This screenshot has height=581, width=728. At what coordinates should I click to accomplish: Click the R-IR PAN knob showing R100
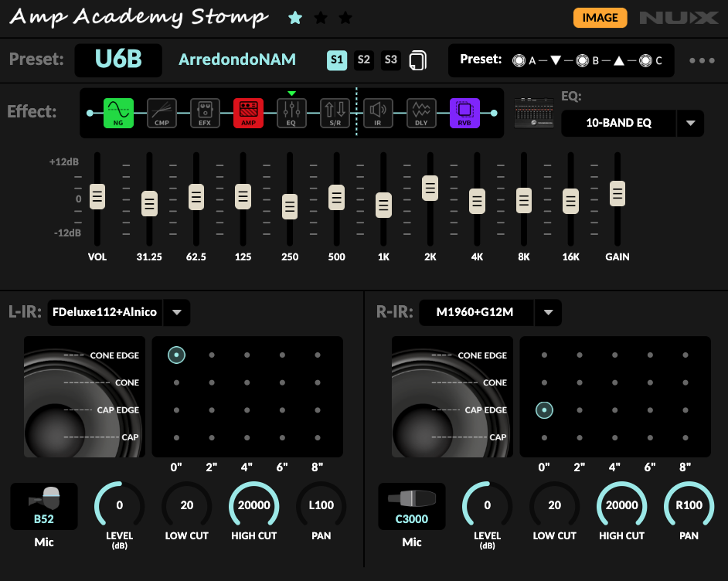pos(689,506)
